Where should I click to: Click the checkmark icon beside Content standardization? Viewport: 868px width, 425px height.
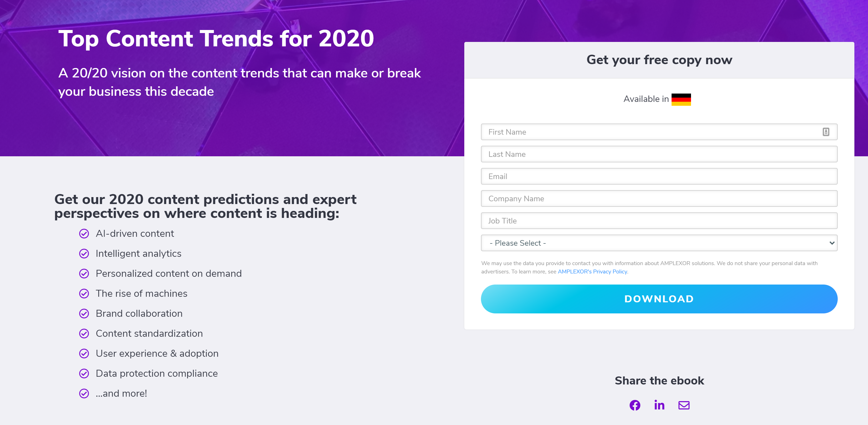(84, 333)
